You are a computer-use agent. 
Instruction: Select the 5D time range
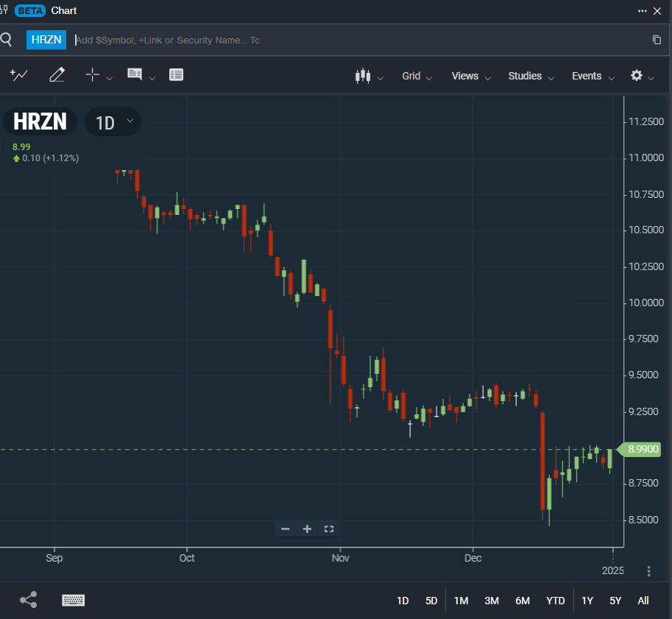pyautogui.click(x=431, y=601)
